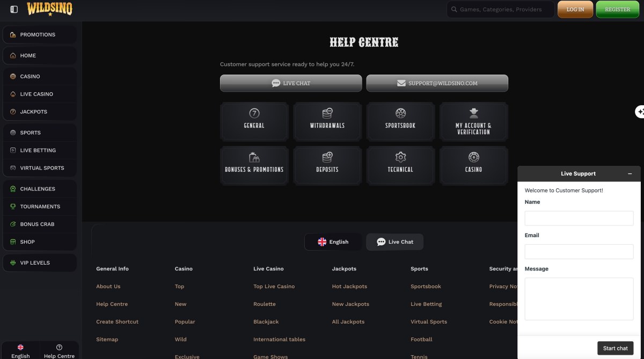The image size is (644, 359).
Task: Open the Football footer link
Action: pyautogui.click(x=422, y=340)
